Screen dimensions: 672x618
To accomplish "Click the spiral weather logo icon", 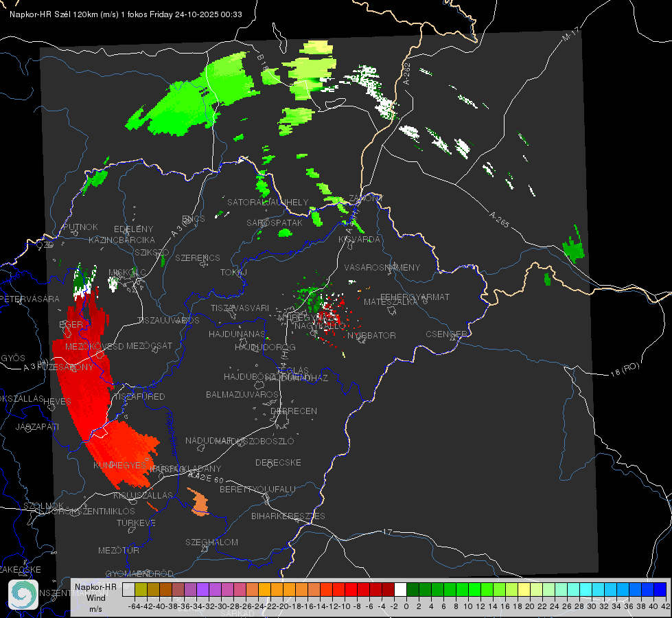I will click(x=23, y=595).
